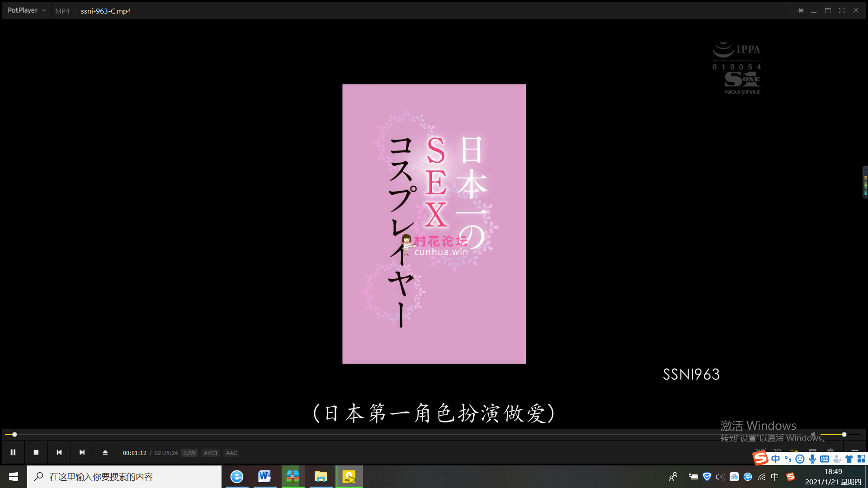
Task: Open the Windows Start menu
Action: tap(14, 477)
